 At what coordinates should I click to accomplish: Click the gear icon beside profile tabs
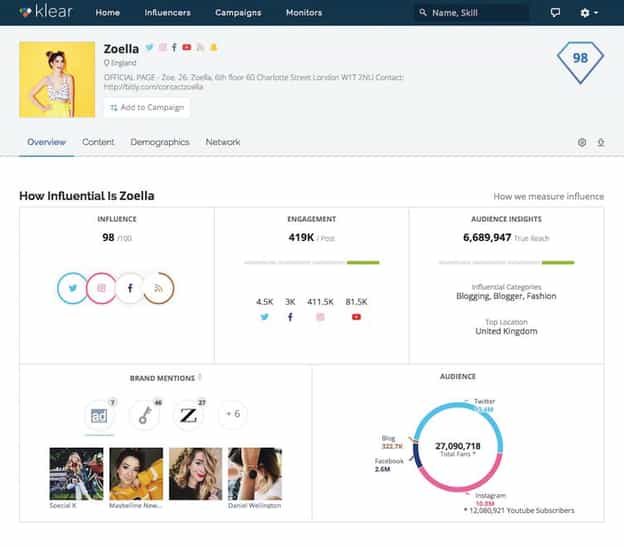click(x=582, y=142)
